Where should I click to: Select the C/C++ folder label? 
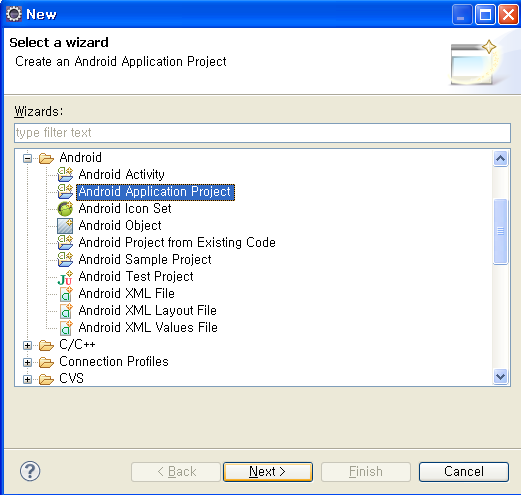77,344
